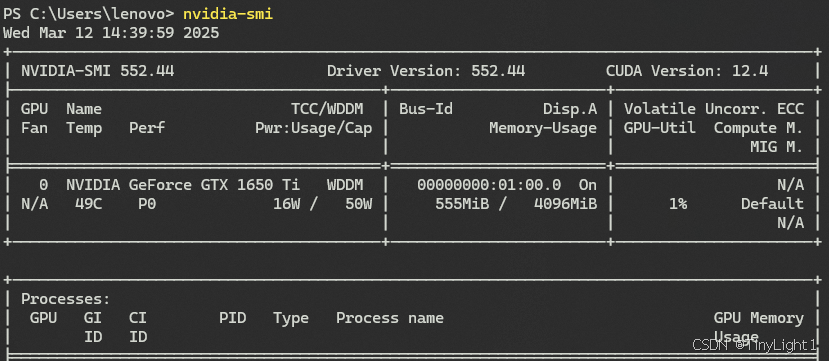
Task: Click the Bus-Id column header
Action: coord(426,109)
